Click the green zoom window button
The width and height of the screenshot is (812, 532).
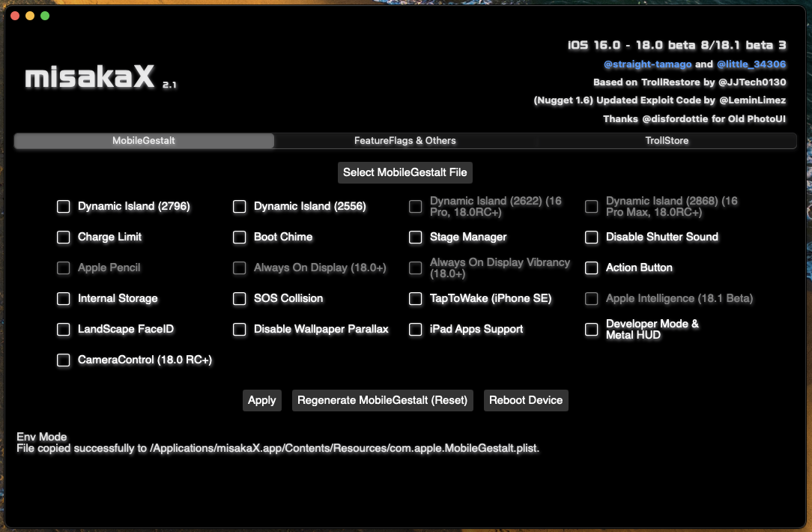pyautogui.click(x=45, y=16)
